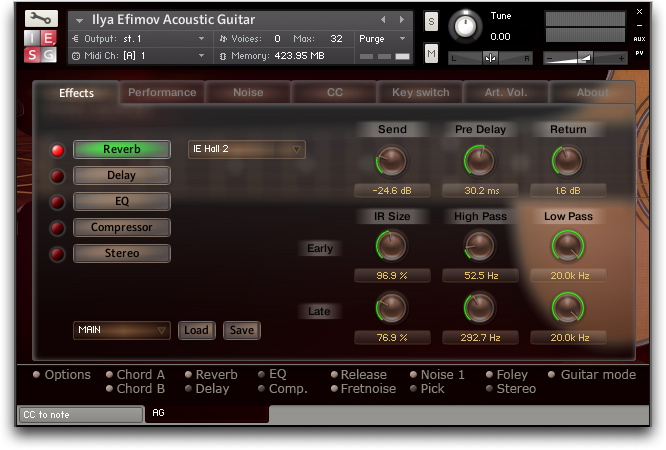Screen dimensions: 666x450
Task: Click the 30.2 ms Pre Delay value
Action: (x=480, y=191)
